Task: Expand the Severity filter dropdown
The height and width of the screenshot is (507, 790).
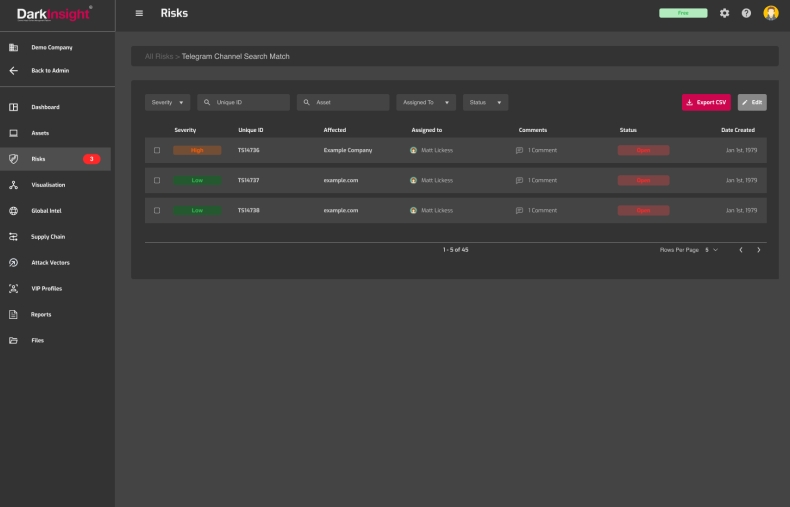Action: pyautogui.click(x=167, y=102)
